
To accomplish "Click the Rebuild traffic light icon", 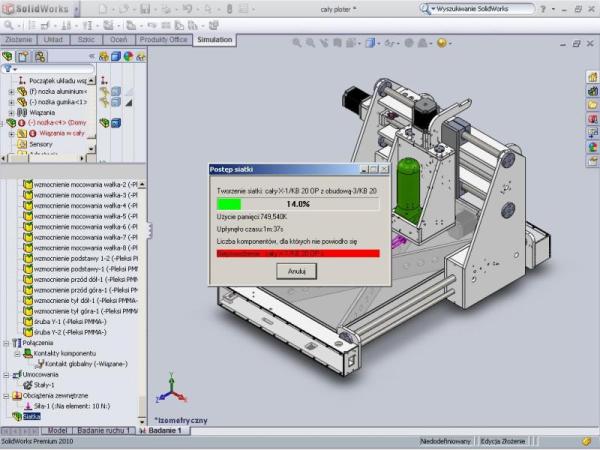I will pyautogui.click(x=230, y=9).
